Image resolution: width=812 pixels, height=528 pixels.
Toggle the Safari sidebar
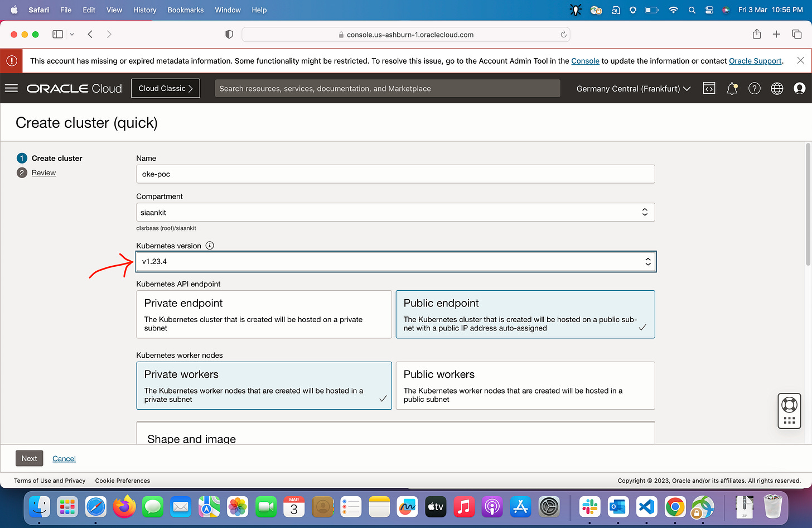[x=57, y=34]
